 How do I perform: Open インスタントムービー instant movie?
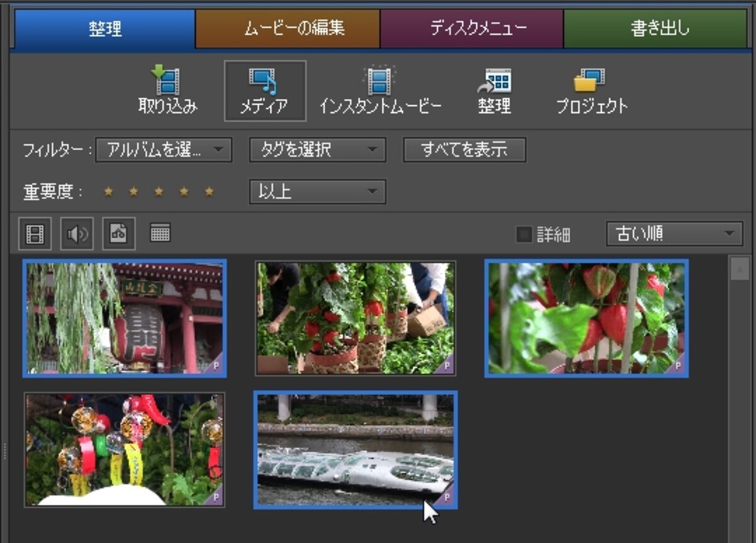[380, 91]
